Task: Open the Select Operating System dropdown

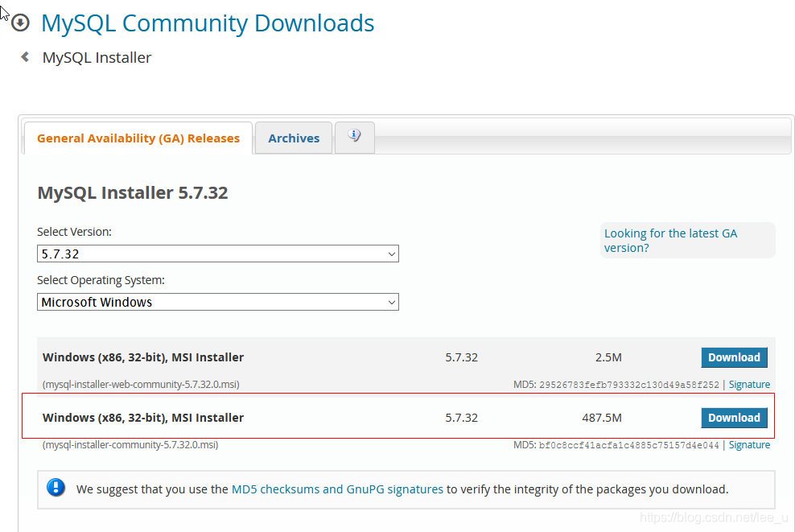Action: (x=218, y=303)
